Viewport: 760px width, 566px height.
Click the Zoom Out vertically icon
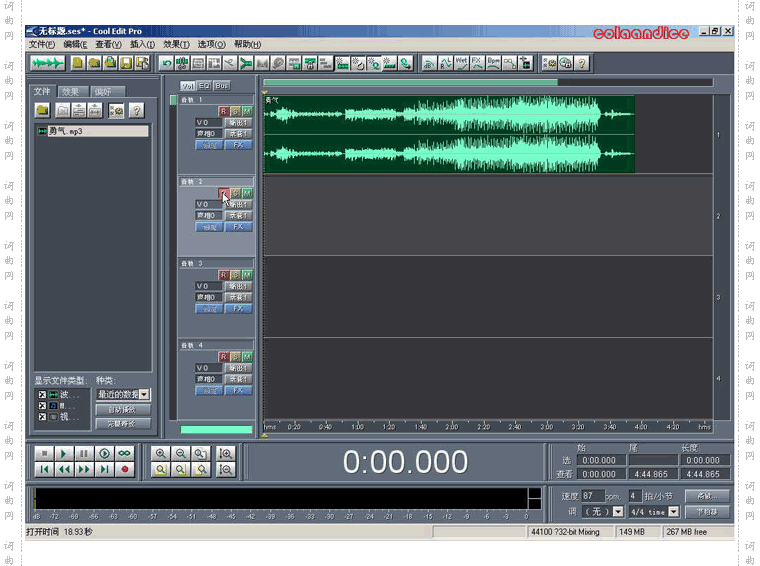click(x=226, y=470)
